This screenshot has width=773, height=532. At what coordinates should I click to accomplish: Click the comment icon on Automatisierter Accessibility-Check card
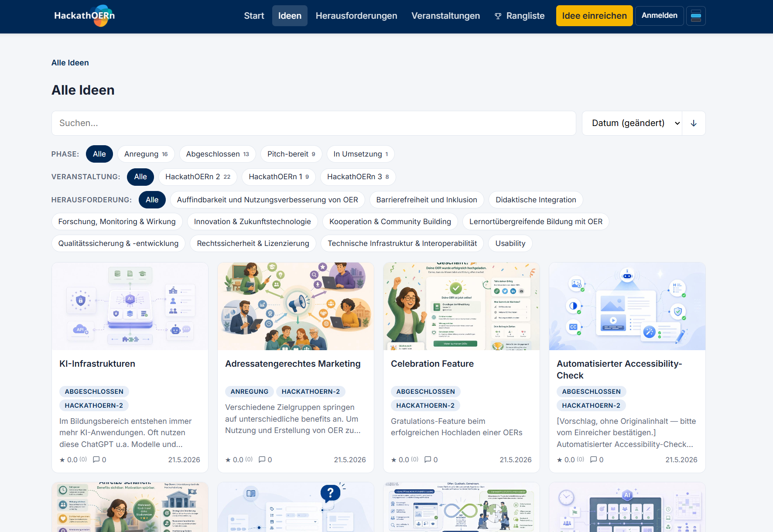(x=594, y=460)
